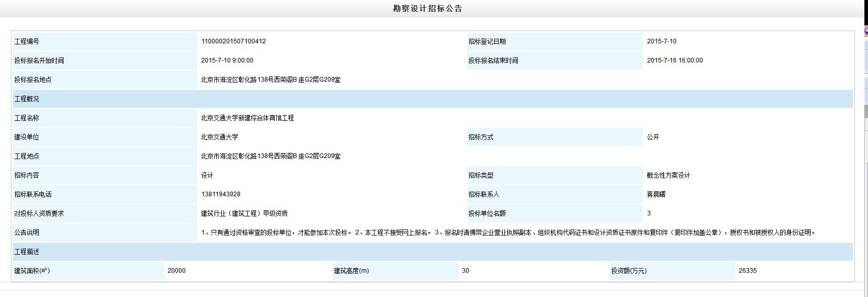The width and height of the screenshot is (868, 297).
Task: Click contact person name 蒋晨曙
Action: (x=656, y=194)
